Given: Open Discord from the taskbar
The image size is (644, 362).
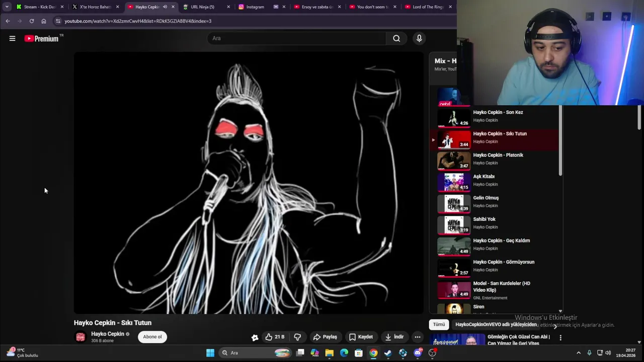Looking at the screenshot, I should 418,353.
